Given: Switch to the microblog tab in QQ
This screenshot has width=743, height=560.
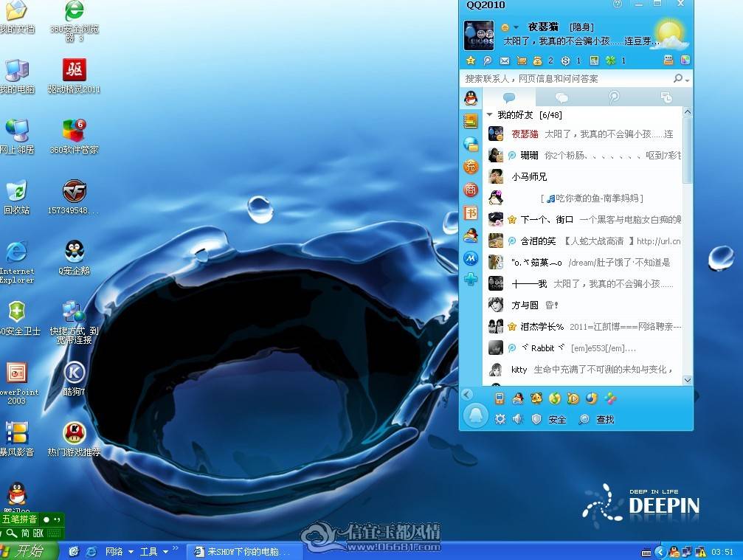Looking at the screenshot, I should pos(614,97).
